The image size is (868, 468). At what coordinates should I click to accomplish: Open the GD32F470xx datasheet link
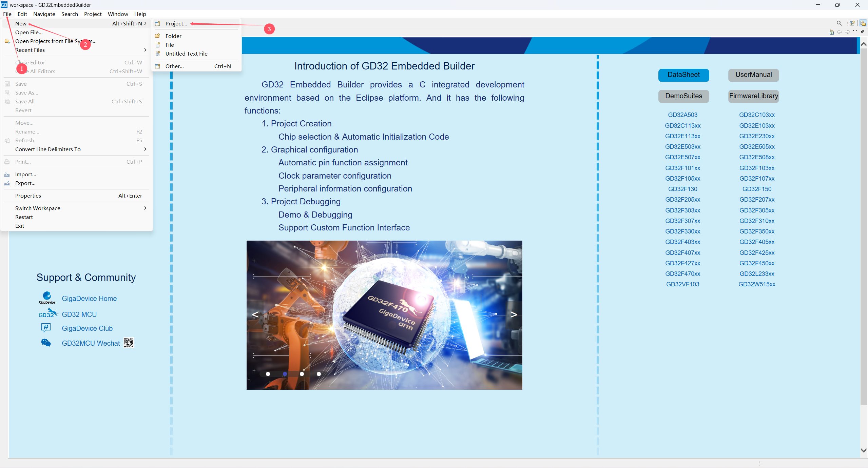(x=682, y=273)
